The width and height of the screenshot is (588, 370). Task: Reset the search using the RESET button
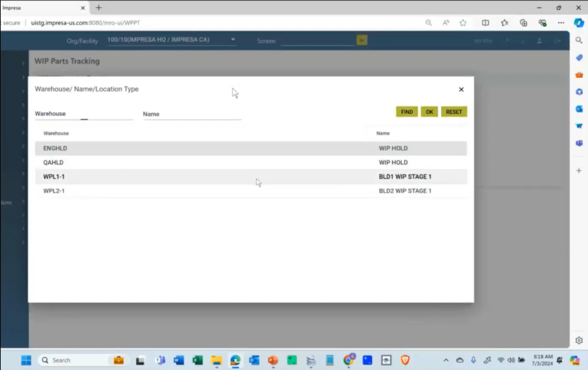(454, 111)
